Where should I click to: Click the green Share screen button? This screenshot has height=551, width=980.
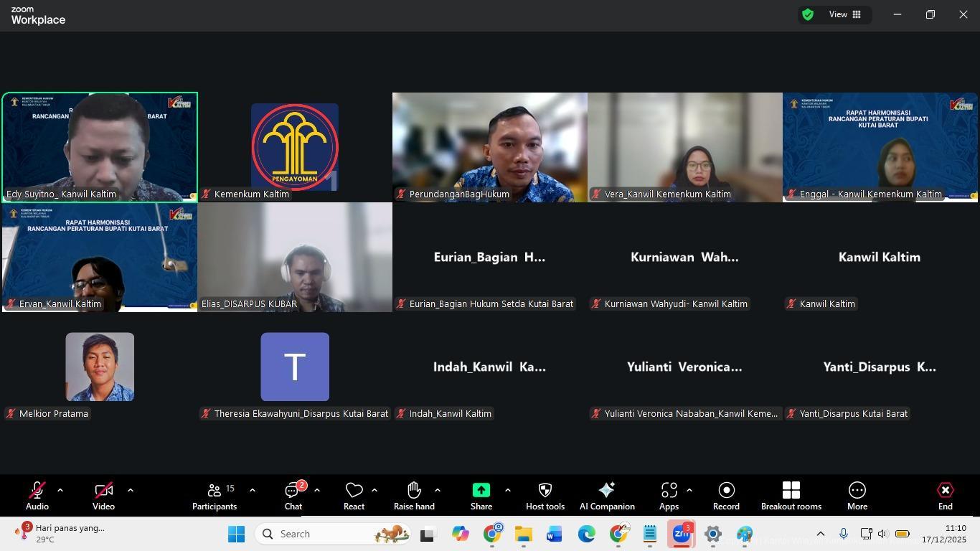(x=481, y=496)
